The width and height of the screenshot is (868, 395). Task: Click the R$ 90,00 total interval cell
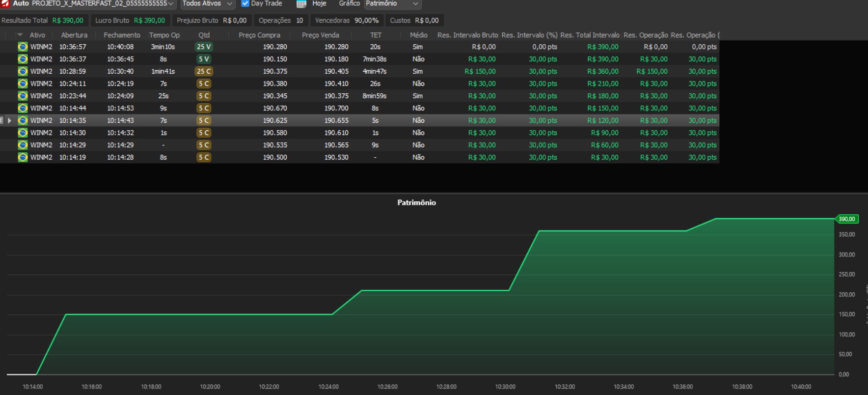(605, 133)
